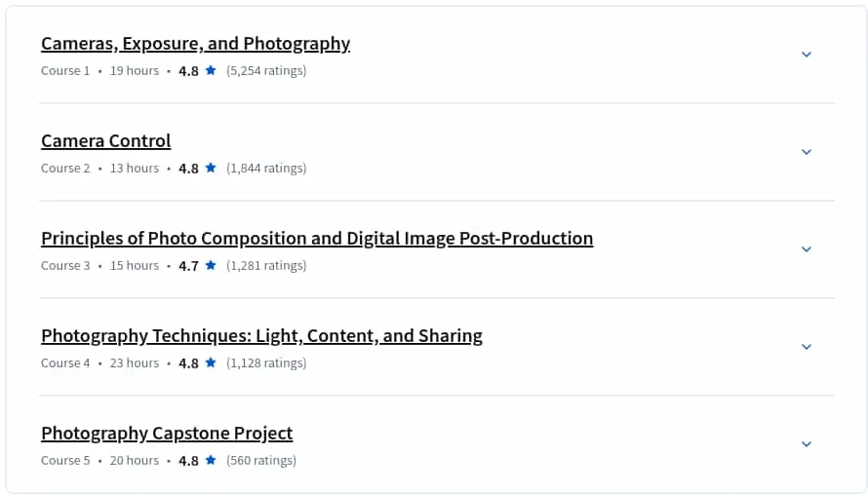Image resolution: width=868 pixels, height=494 pixels.
Task: Expand Photography Techniques course chevron
Action: 807,346
